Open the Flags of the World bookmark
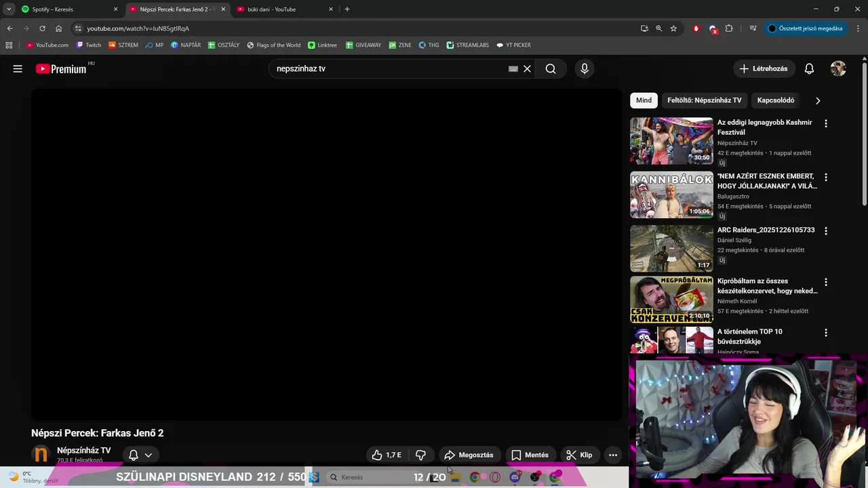Viewport: 868px width, 488px height. (x=274, y=45)
